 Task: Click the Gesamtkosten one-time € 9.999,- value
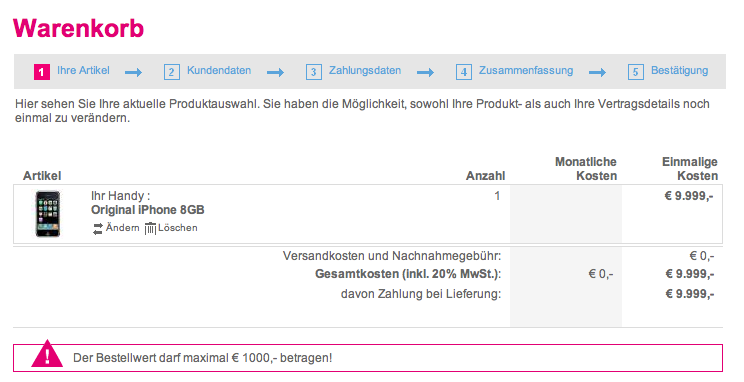tap(689, 274)
